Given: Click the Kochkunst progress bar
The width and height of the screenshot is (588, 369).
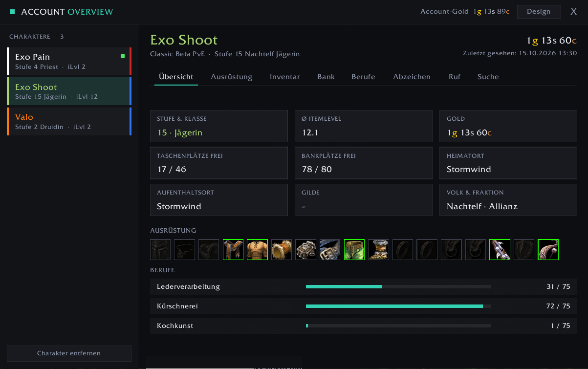Looking at the screenshot, I should [x=398, y=326].
